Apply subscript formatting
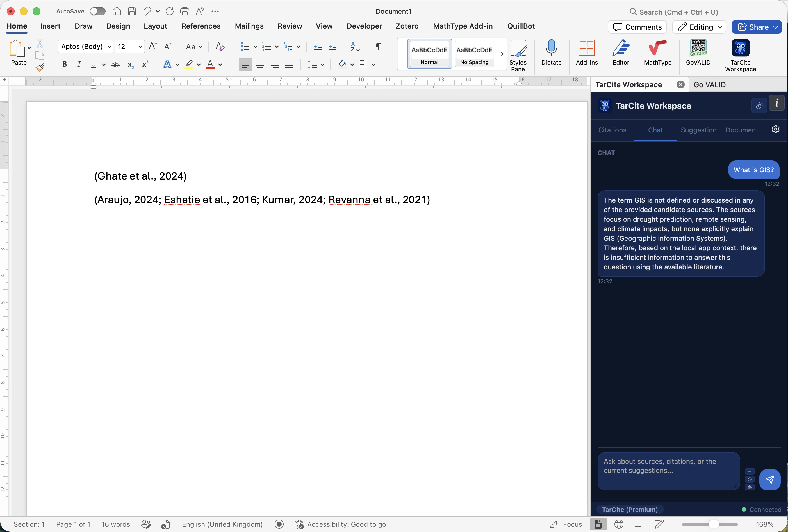The height and width of the screenshot is (532, 788). tap(131, 64)
